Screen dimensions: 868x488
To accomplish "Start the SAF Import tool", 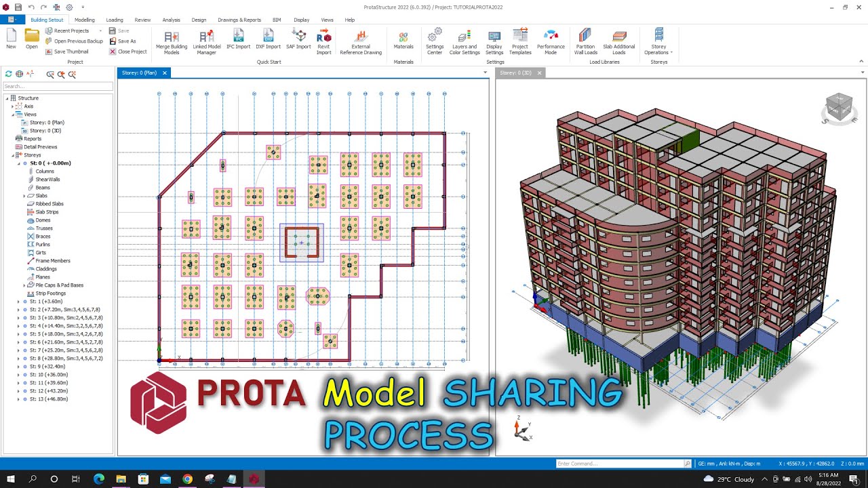I will click(x=298, y=39).
